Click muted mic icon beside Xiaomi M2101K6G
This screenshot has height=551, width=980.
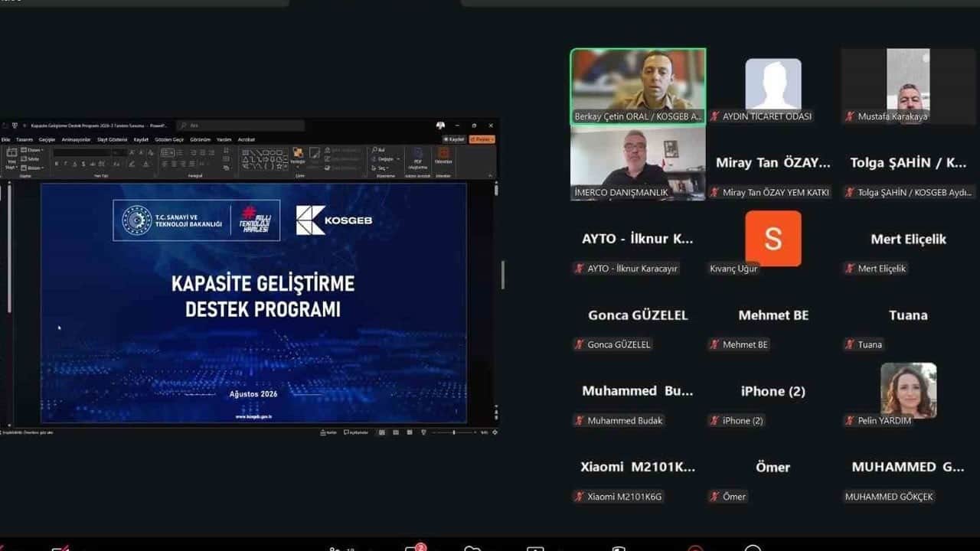(580, 497)
